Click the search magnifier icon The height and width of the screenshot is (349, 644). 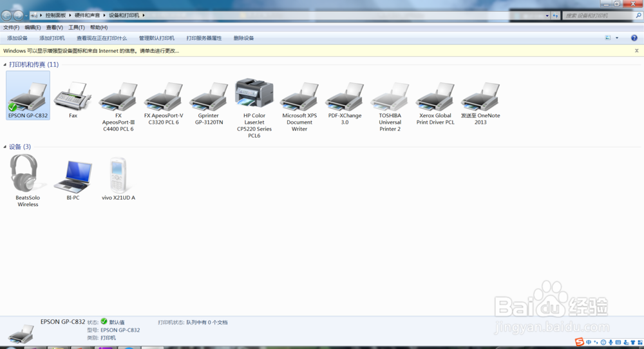click(639, 15)
